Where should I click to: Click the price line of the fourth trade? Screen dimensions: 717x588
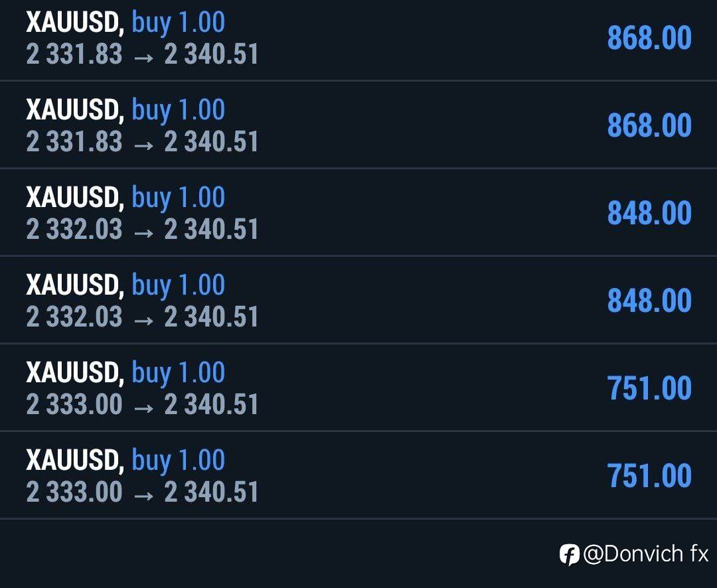[141, 317]
